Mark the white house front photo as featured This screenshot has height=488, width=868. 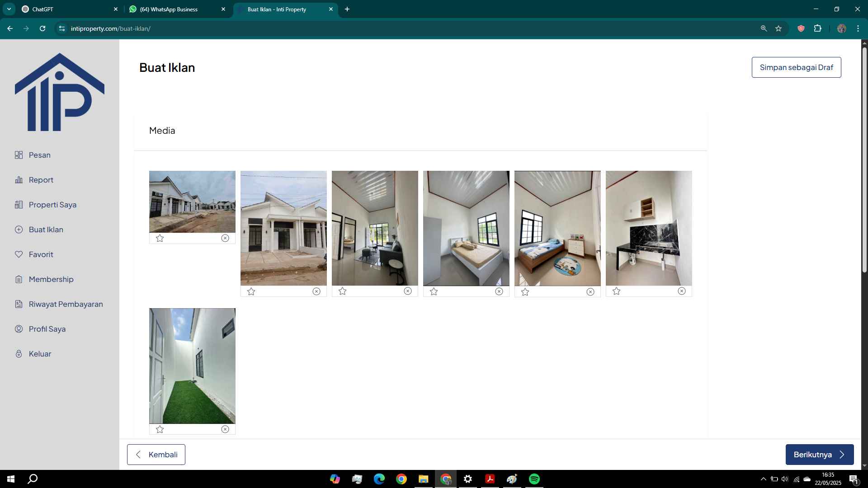(251, 291)
